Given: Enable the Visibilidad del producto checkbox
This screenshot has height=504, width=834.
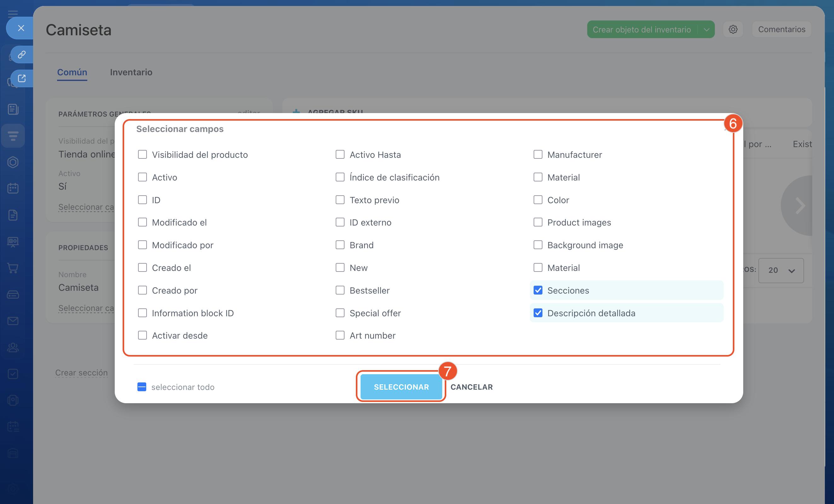Looking at the screenshot, I should tap(142, 155).
